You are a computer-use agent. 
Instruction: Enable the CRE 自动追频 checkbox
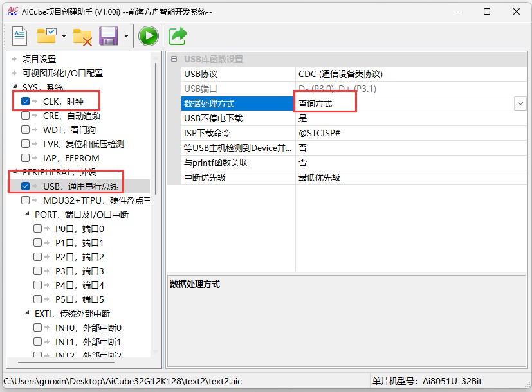pos(26,116)
